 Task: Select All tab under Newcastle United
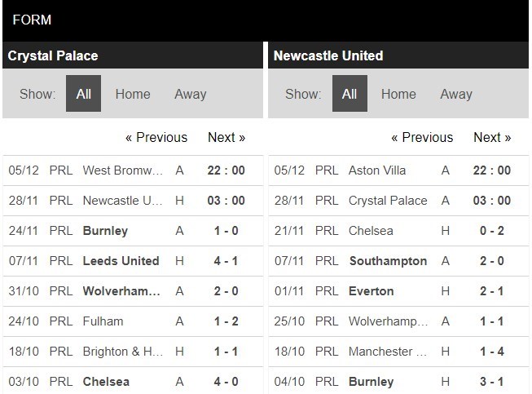point(350,94)
